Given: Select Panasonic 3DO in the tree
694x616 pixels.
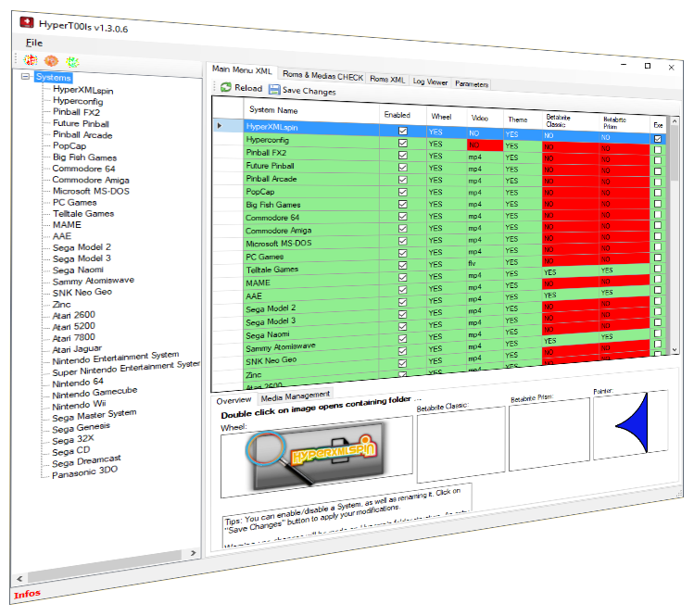Looking at the screenshot, I should [x=84, y=472].
